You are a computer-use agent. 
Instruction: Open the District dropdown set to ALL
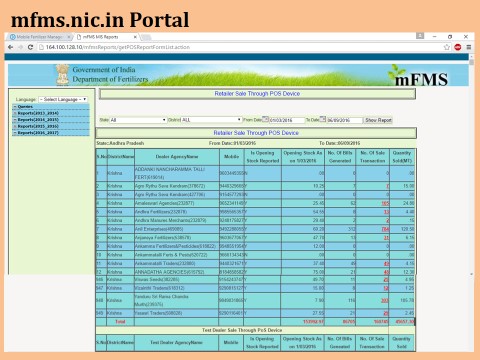point(211,120)
